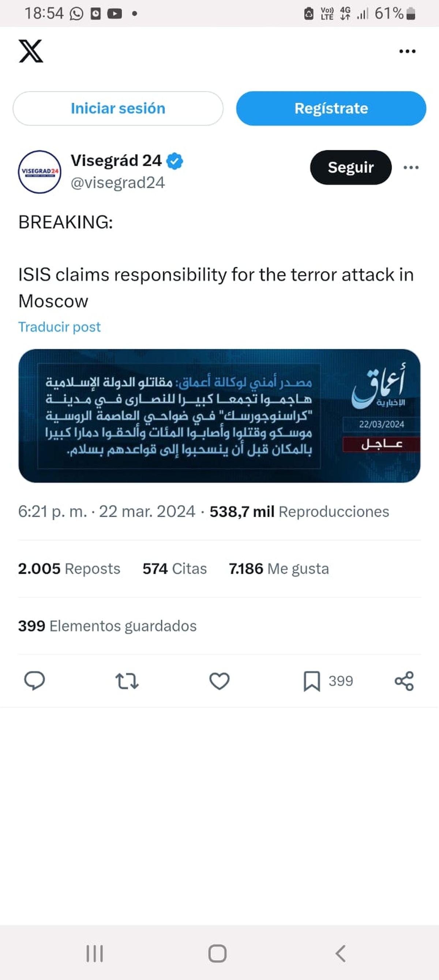The image size is (439, 980).
Task: Open the page's top-right overflow menu
Action: pyautogui.click(x=407, y=51)
